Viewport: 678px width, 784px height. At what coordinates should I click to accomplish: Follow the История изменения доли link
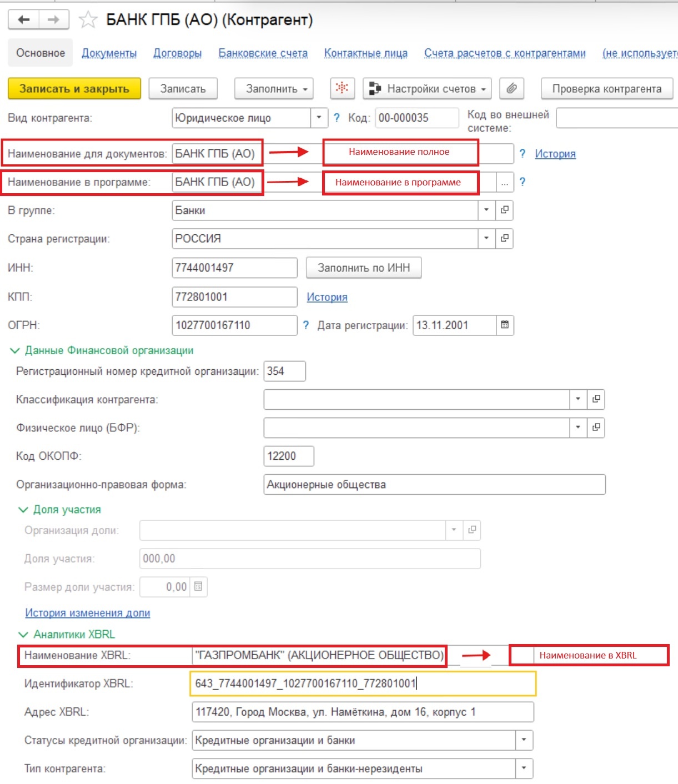[87, 613]
